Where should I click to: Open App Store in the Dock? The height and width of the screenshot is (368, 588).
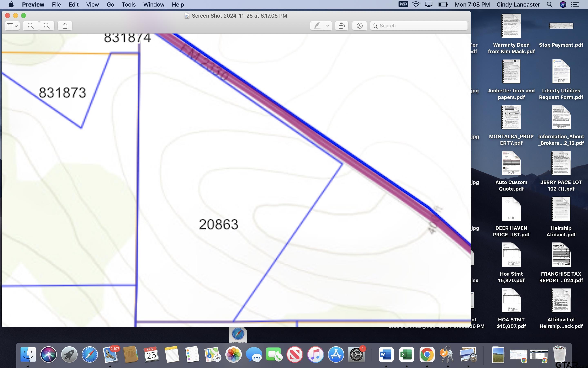[336, 354]
